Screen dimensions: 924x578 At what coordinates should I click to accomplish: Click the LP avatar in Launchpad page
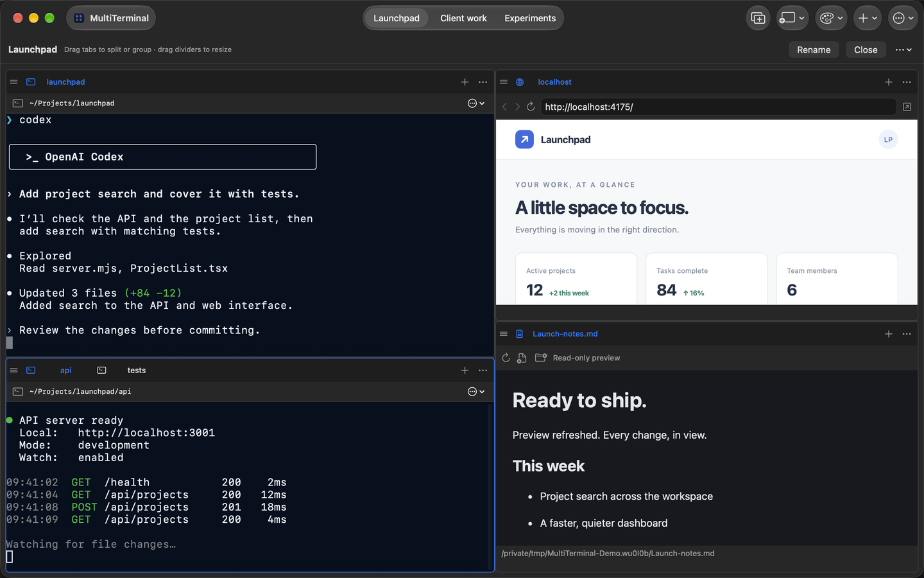click(888, 139)
